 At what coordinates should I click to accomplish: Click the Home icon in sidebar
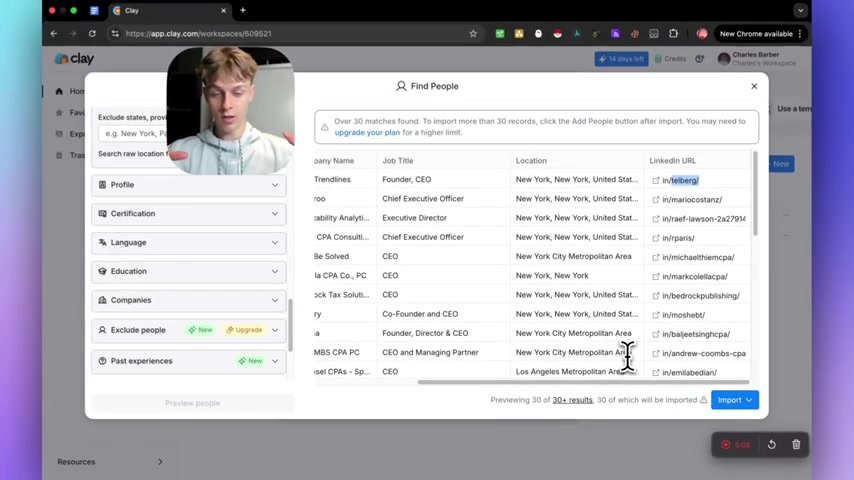(59, 91)
